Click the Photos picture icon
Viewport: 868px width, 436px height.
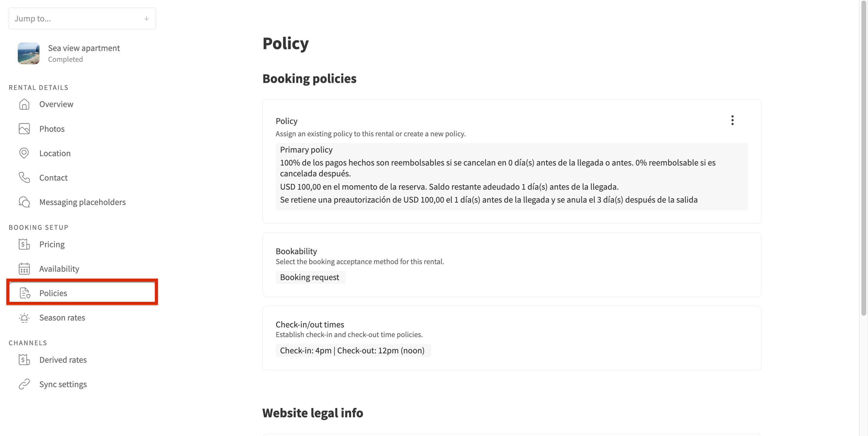[x=24, y=129]
